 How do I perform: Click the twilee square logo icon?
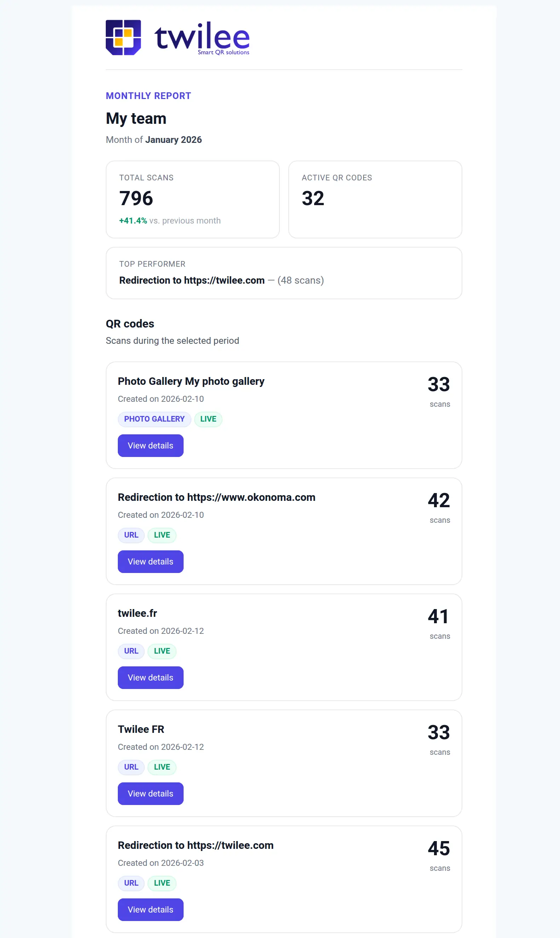tap(123, 37)
